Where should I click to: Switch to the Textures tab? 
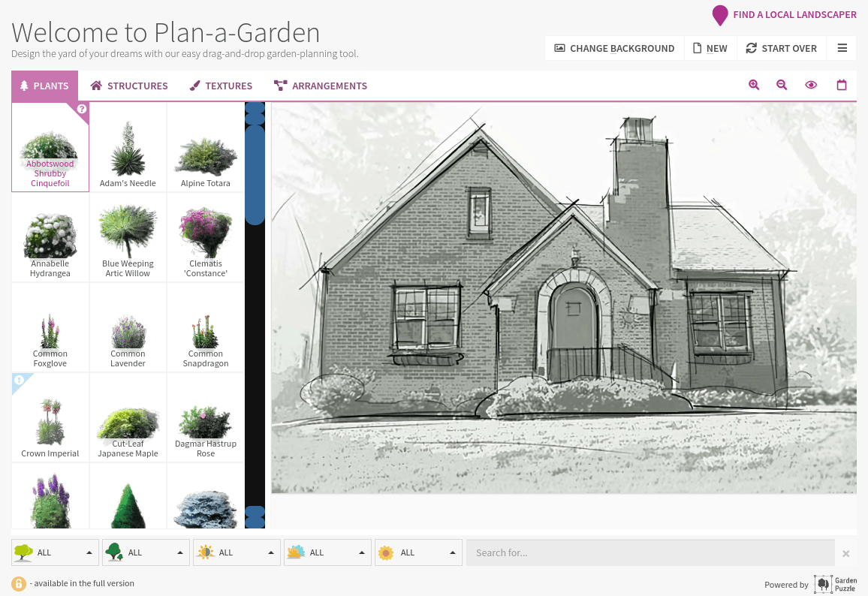220,86
